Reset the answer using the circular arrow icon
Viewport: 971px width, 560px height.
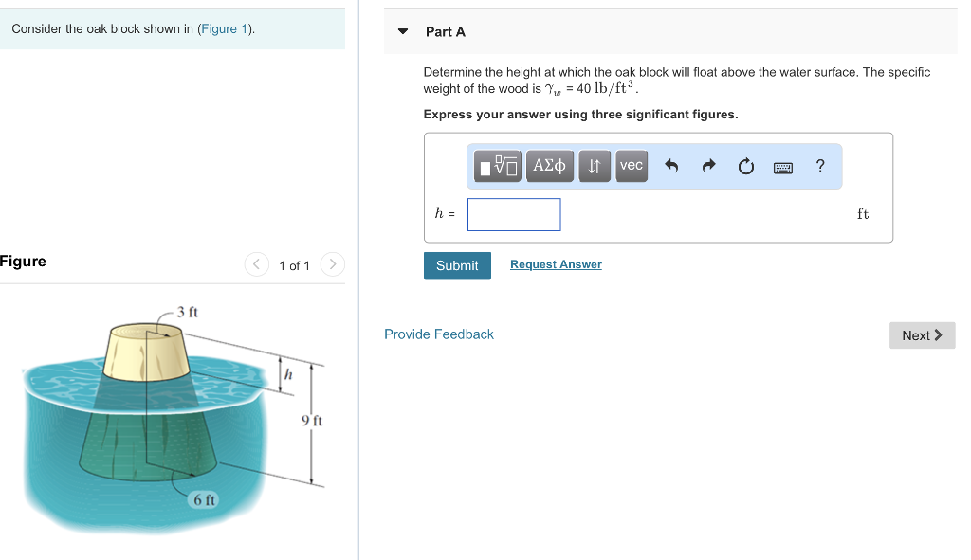tap(745, 166)
